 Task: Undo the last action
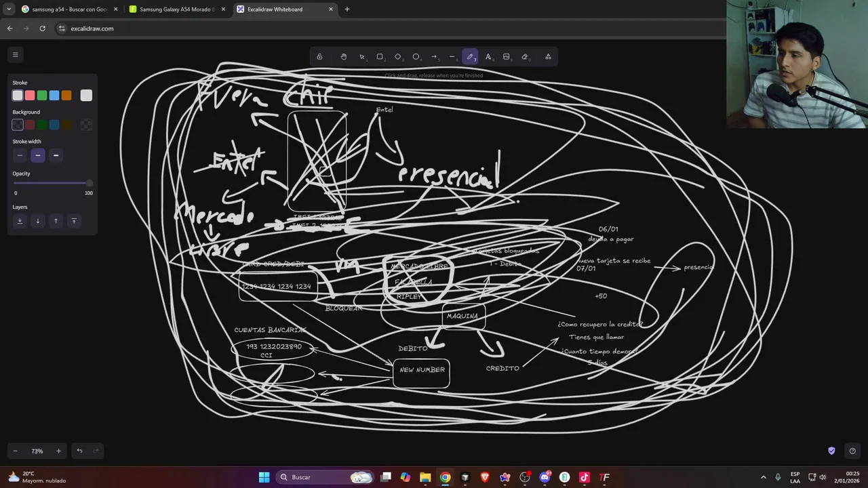click(x=79, y=451)
